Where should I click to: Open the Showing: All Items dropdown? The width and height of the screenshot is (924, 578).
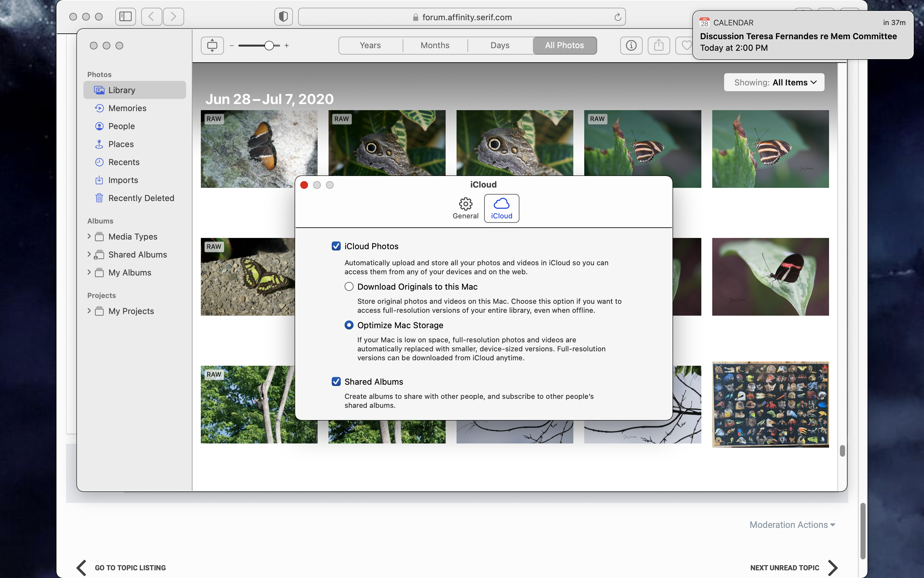click(774, 82)
